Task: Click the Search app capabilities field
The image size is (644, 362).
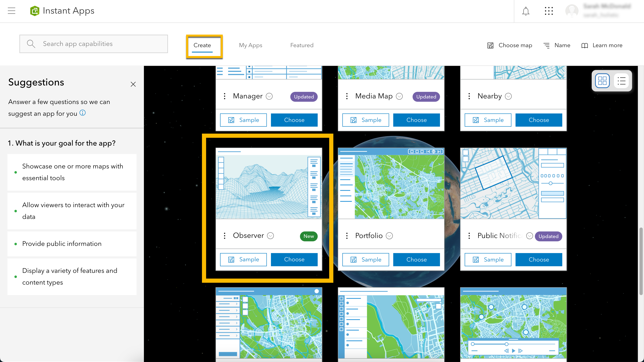Action: pos(93,44)
